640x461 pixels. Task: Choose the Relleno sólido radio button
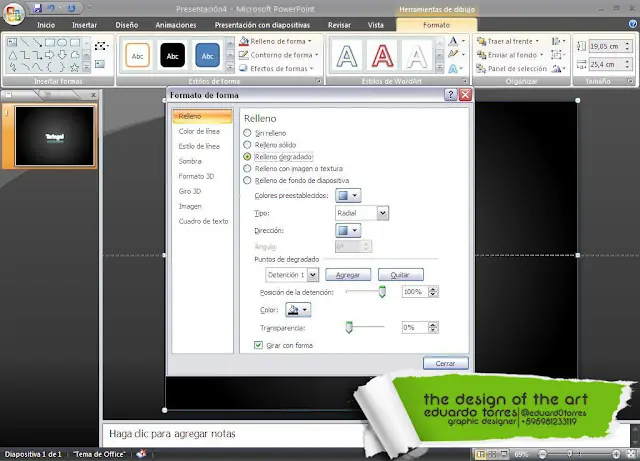pos(248,145)
